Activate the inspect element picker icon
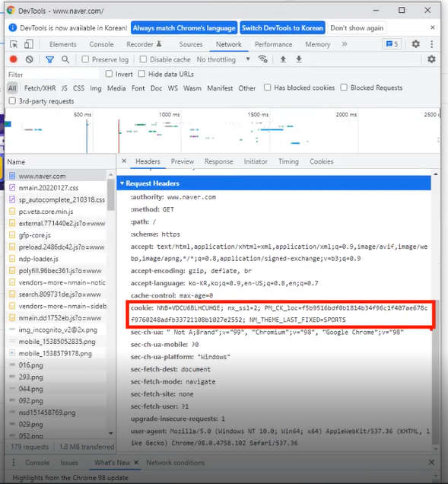This screenshot has width=448, height=484. pos(14,44)
